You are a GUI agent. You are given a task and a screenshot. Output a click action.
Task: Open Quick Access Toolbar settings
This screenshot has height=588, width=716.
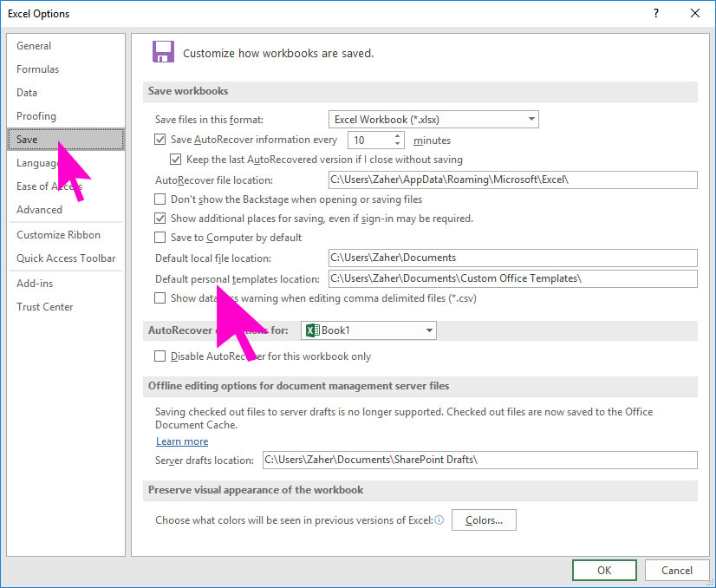66,258
